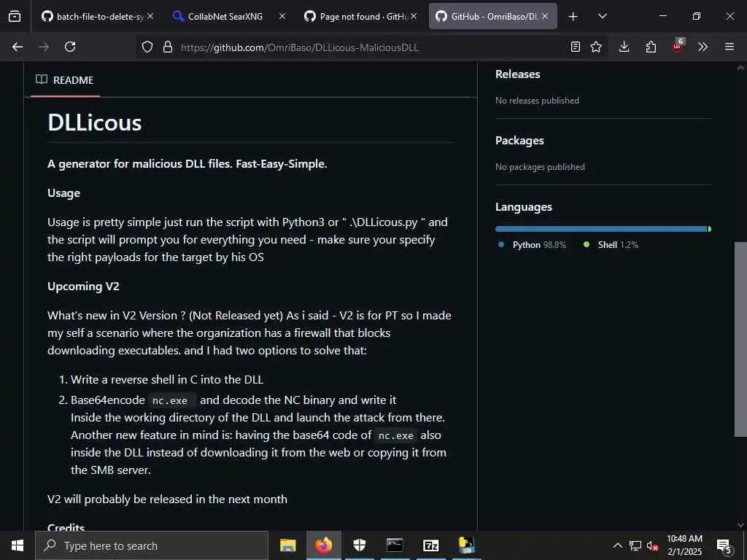The height and width of the screenshot is (560, 747).
Task: Open Windows Security shield in taskbar
Action: click(x=360, y=545)
